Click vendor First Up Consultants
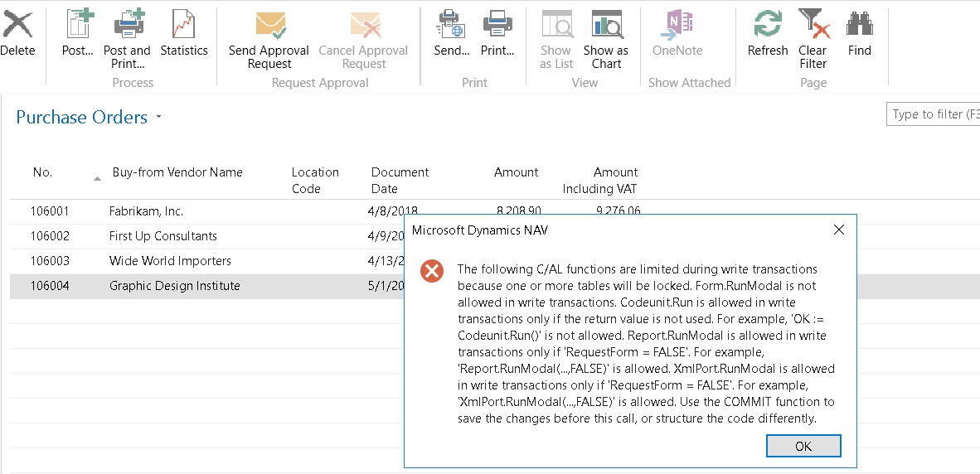 163,236
